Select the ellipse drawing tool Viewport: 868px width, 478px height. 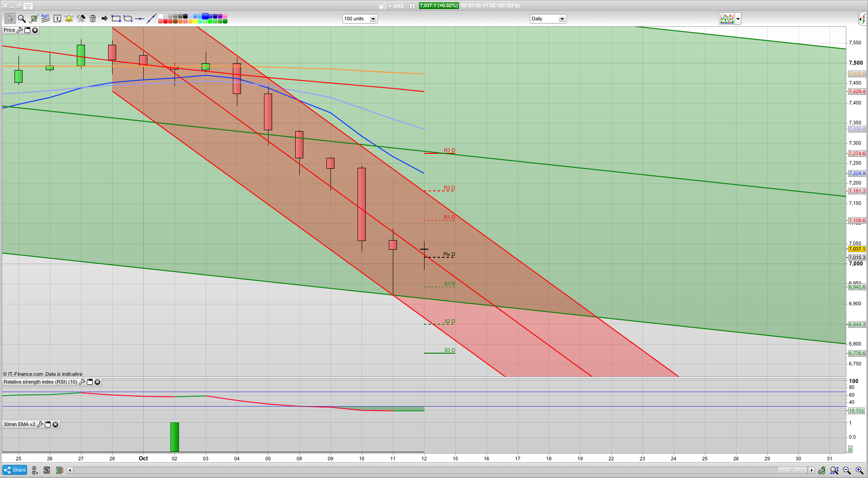pyautogui.click(x=128, y=19)
